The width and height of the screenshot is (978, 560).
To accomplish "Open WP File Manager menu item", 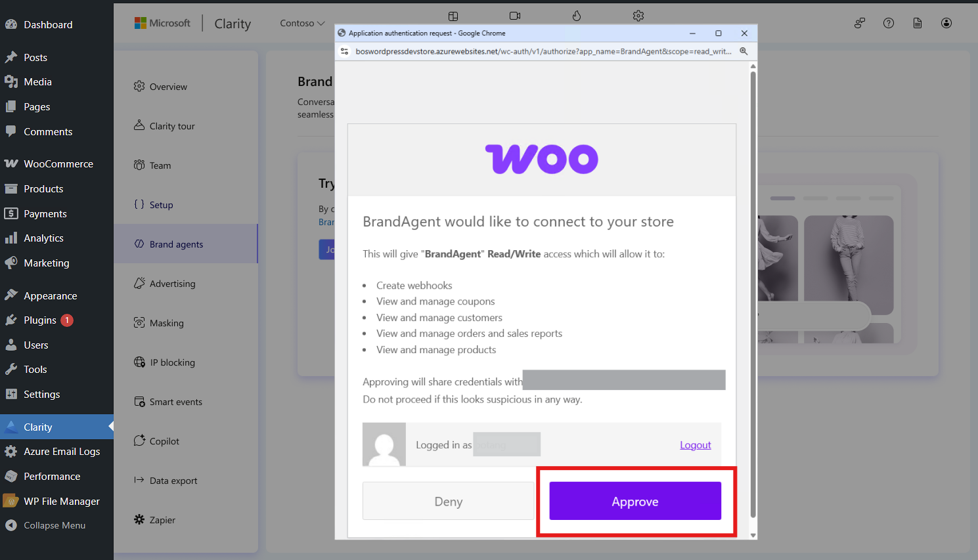I will 56,501.
